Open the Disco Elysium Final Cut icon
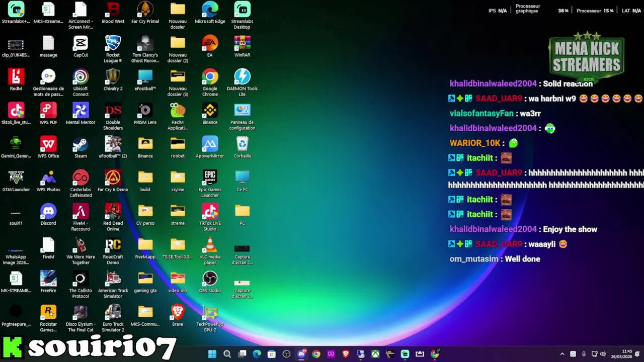 tap(80, 319)
